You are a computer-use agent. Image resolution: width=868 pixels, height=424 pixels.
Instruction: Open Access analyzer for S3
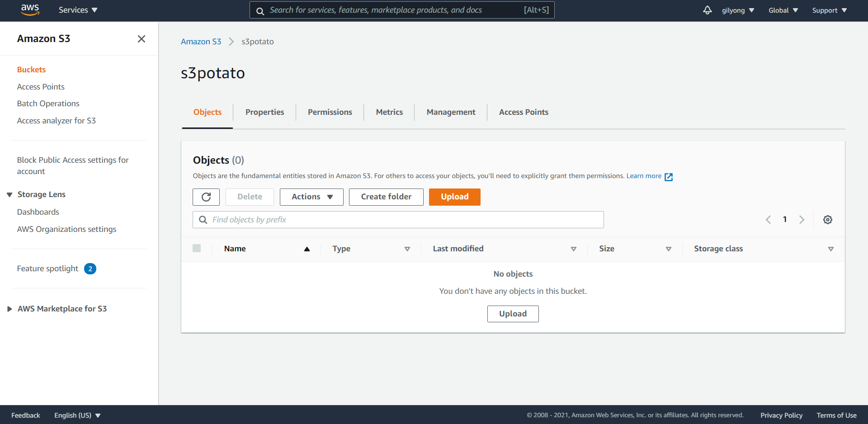[56, 121]
